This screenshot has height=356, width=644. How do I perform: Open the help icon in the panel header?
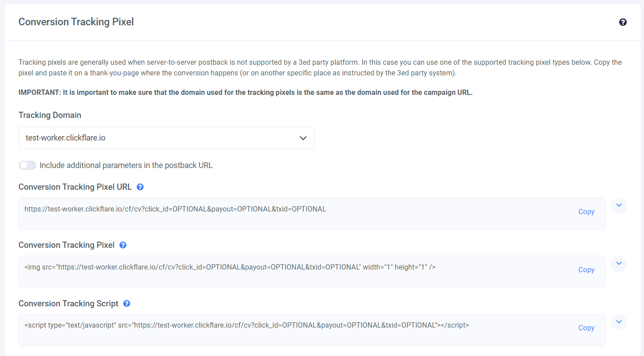click(x=623, y=22)
